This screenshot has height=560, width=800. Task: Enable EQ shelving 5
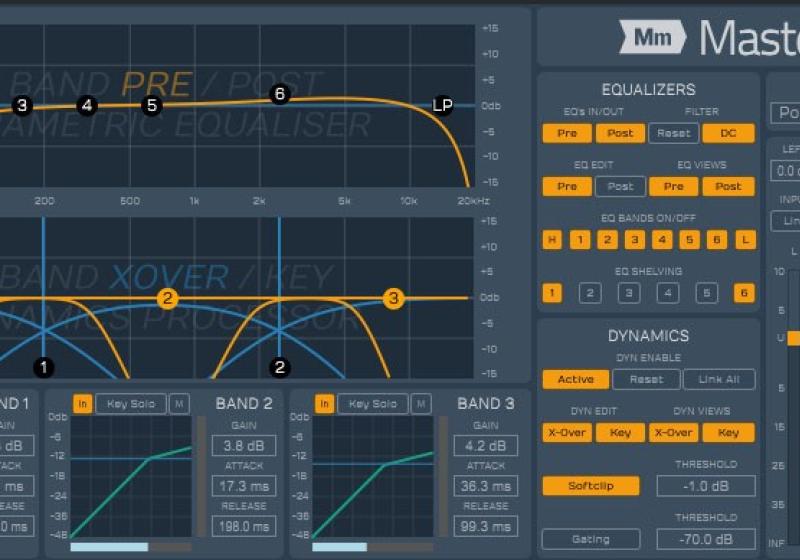click(x=707, y=293)
